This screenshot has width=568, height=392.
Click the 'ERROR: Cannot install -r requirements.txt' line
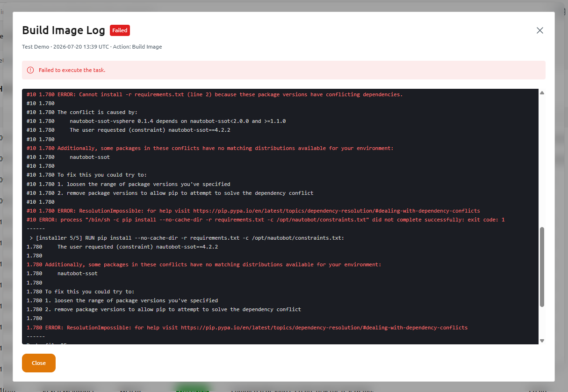click(215, 94)
